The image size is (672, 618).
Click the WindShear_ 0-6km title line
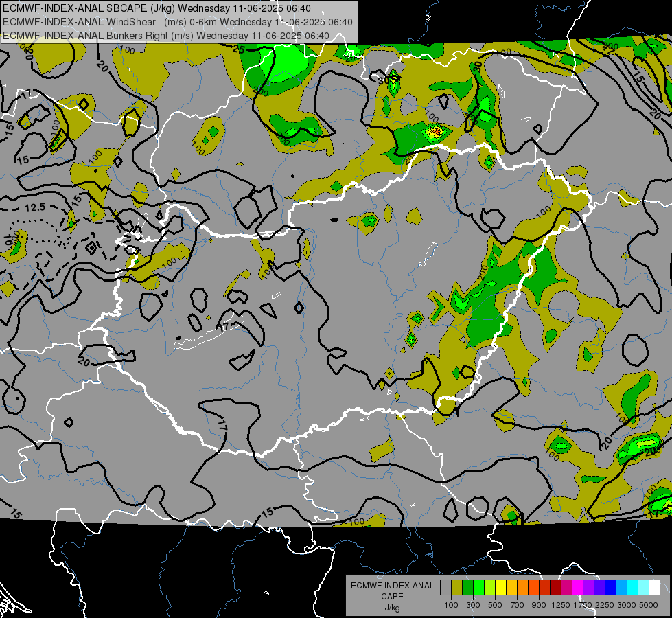[x=177, y=22]
